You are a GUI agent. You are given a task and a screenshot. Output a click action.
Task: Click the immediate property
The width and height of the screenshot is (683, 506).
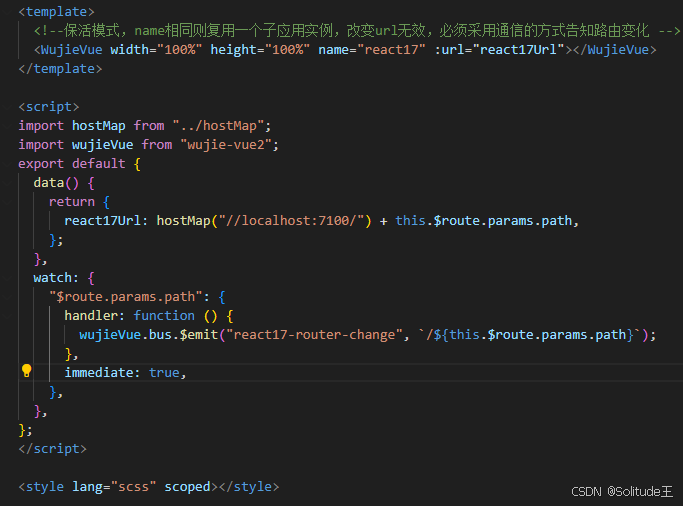point(99,373)
